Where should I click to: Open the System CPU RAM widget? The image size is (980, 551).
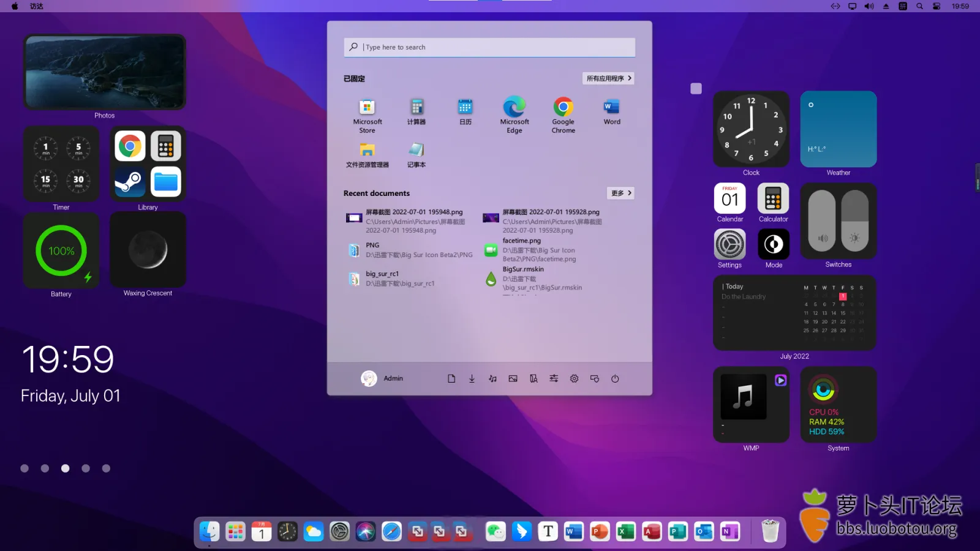coord(839,405)
